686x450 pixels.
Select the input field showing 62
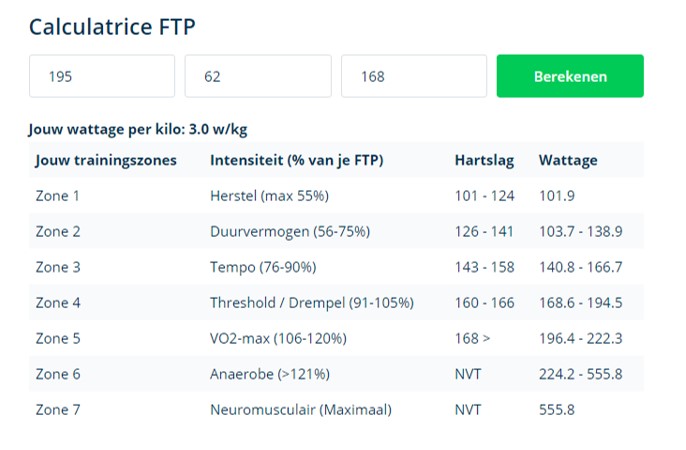(257, 76)
